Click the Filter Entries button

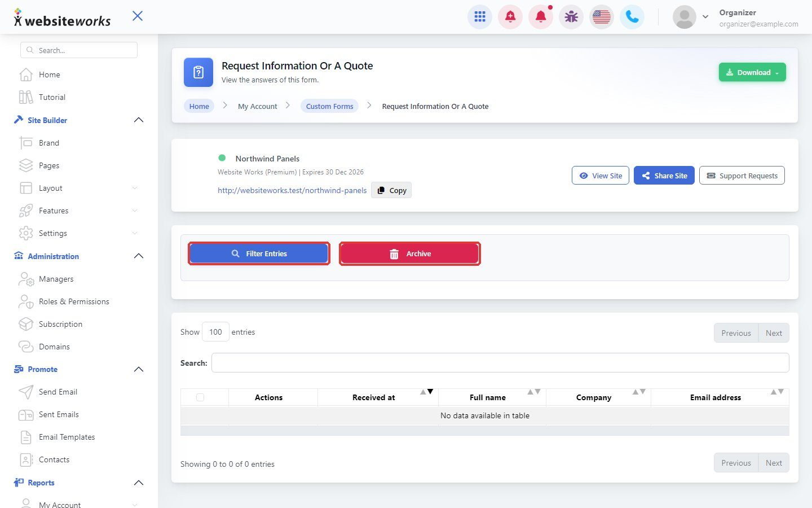point(259,253)
